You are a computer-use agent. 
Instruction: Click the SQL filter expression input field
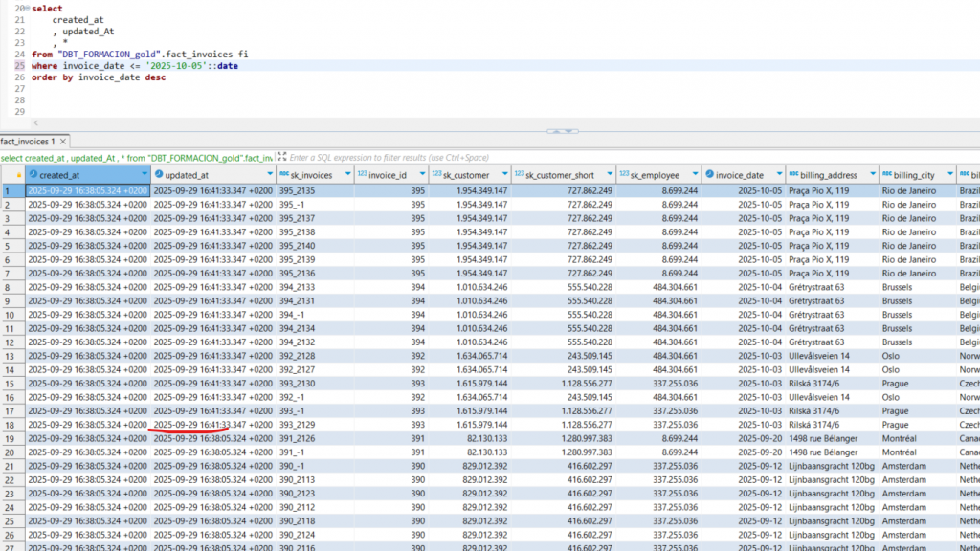coord(574,157)
